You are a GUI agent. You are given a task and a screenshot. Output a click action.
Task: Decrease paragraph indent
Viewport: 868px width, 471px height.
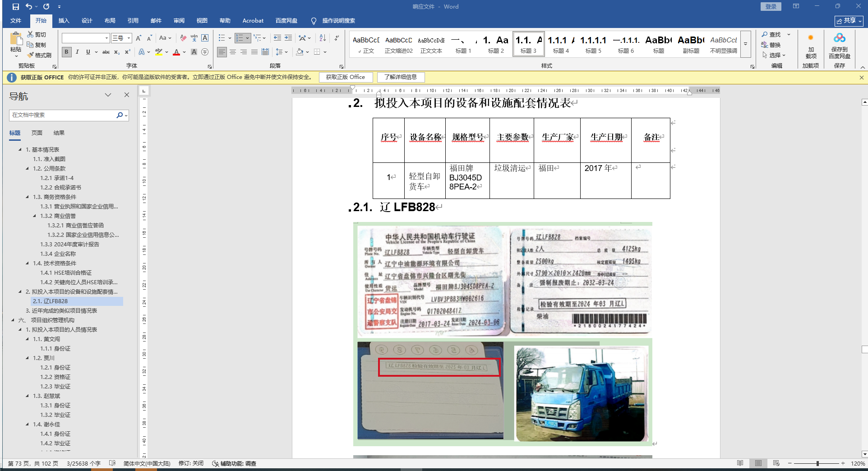pos(277,38)
